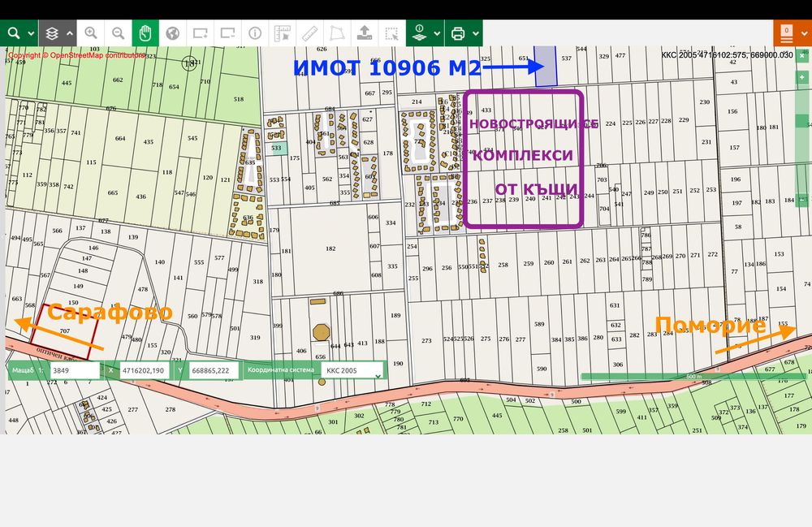Click the scale value field 3849
Viewport: 812px width, 527px height.
point(75,370)
